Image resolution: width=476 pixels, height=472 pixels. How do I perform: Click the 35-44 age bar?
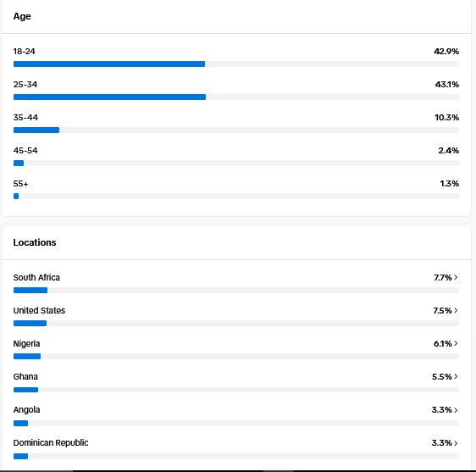pos(235,130)
